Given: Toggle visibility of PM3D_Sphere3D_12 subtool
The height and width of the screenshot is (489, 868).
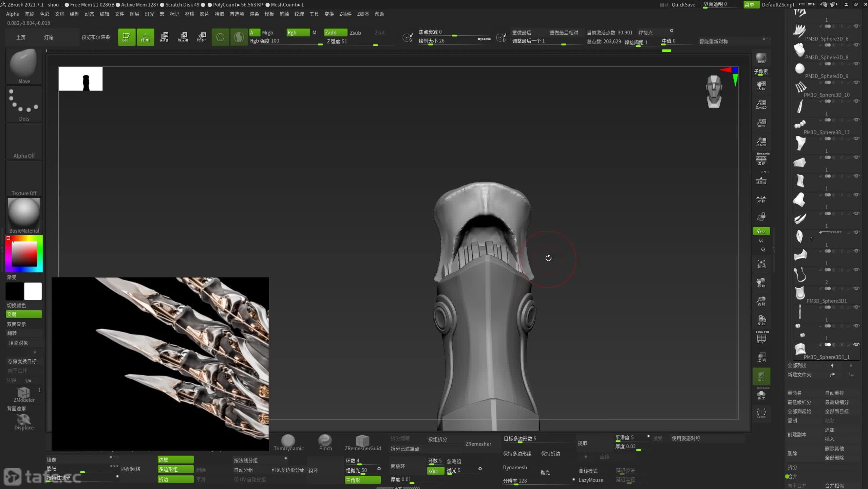Looking at the screenshot, I should [856, 120].
